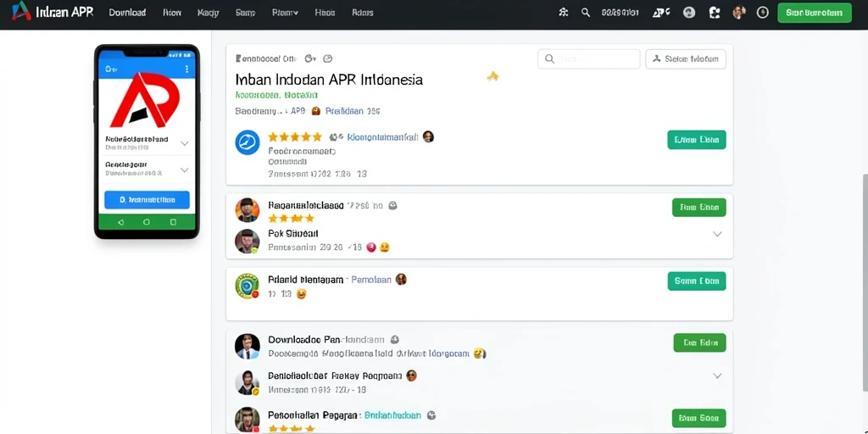868x434 pixels.
Task: Click the small avatar after 'Rakay Pegpana'
Action: (x=411, y=376)
